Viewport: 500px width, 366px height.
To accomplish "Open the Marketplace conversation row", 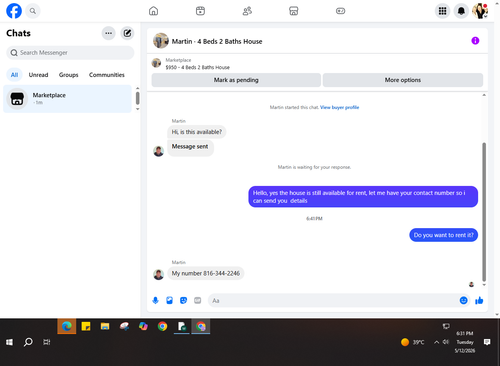I will click(68, 99).
